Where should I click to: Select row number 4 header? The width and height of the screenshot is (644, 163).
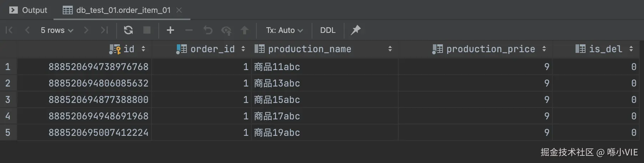(x=8, y=116)
